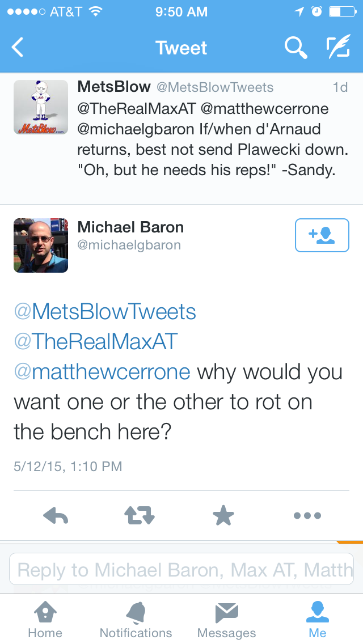Tap the @MetsBlowTweets mention link
This screenshot has width=363, height=644.
pos(105,311)
